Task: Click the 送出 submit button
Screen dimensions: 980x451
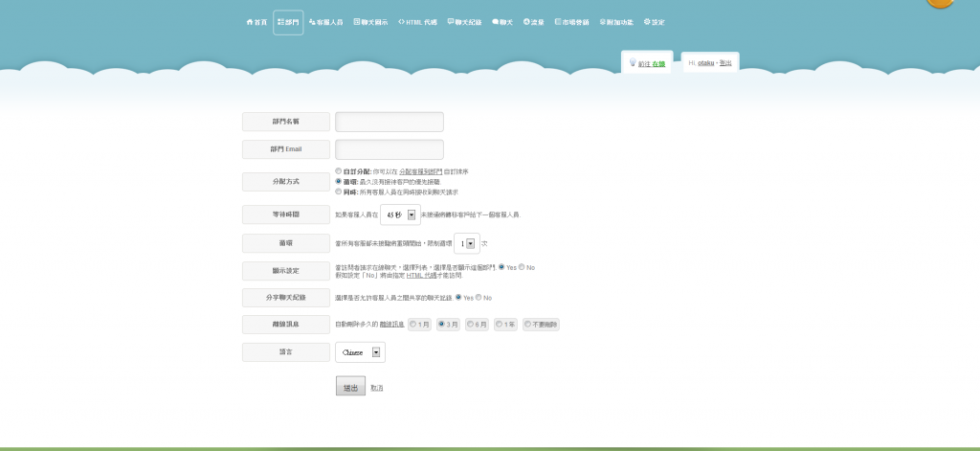Action: coord(350,387)
